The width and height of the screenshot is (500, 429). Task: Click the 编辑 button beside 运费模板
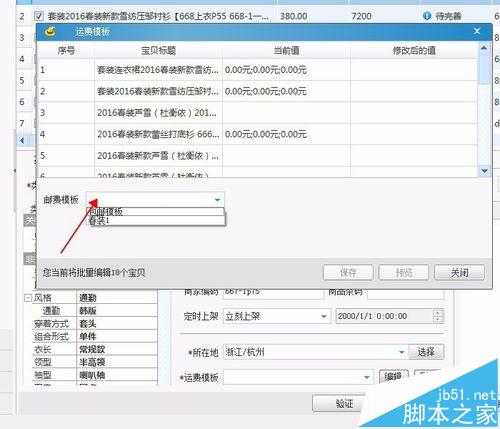tap(393, 377)
